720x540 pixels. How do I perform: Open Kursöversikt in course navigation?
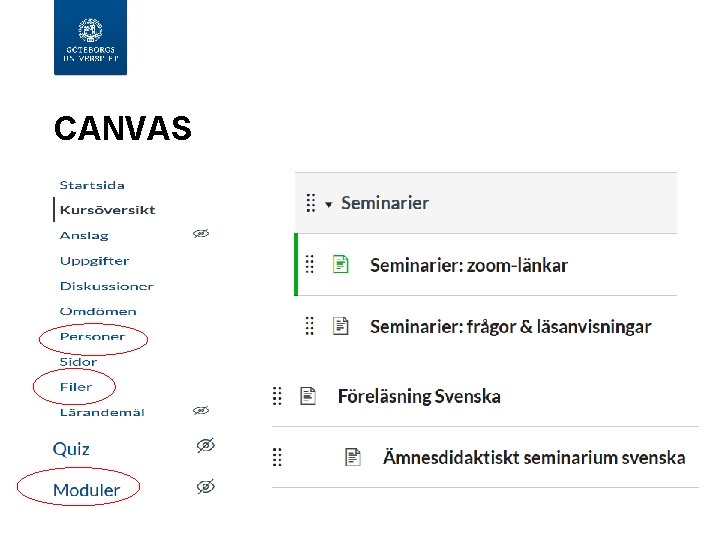[107, 210]
